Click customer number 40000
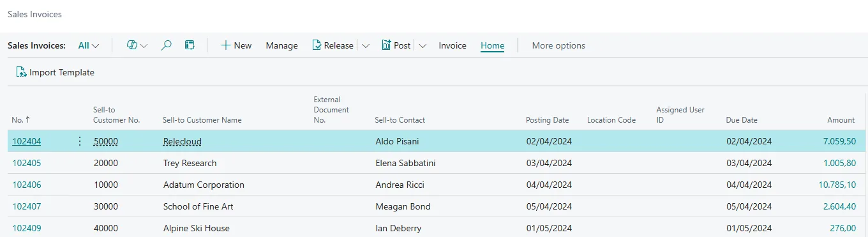 [x=106, y=228]
